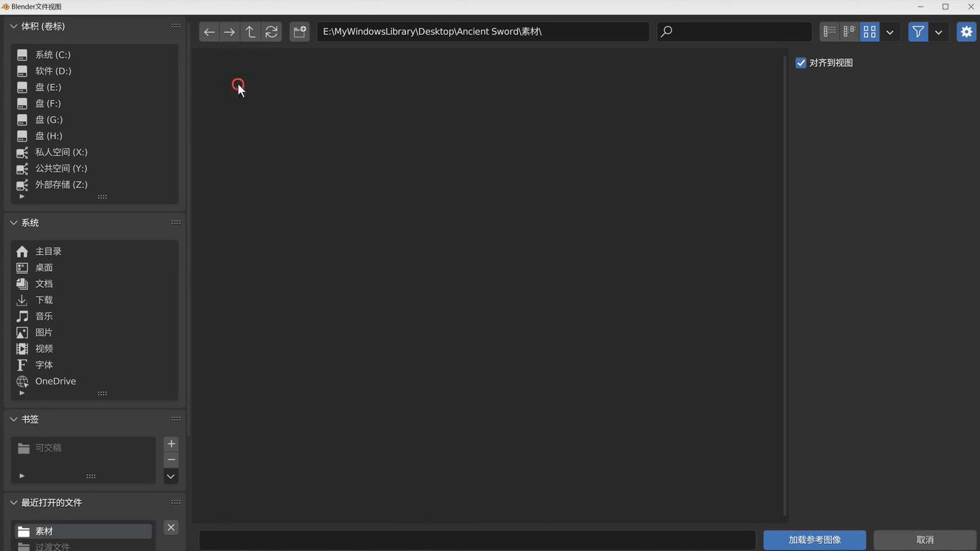Open the OneDrive location
The height and width of the screenshot is (551, 980).
(94, 381)
